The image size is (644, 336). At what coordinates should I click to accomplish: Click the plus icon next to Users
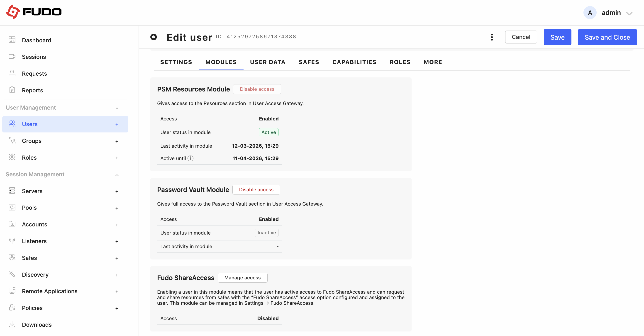117,124
